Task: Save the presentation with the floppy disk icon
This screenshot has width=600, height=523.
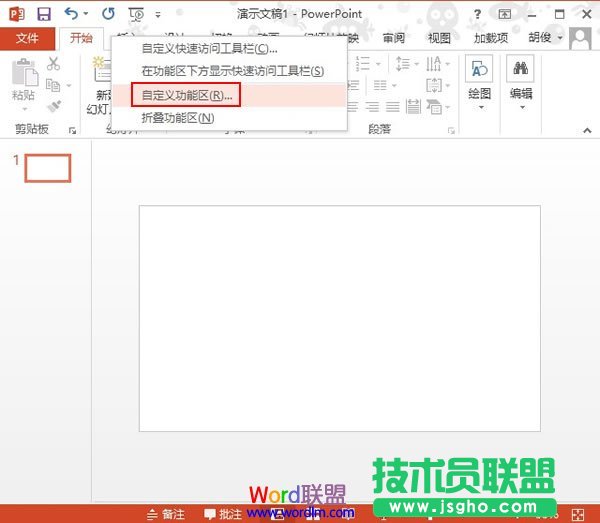Action: tap(44, 14)
